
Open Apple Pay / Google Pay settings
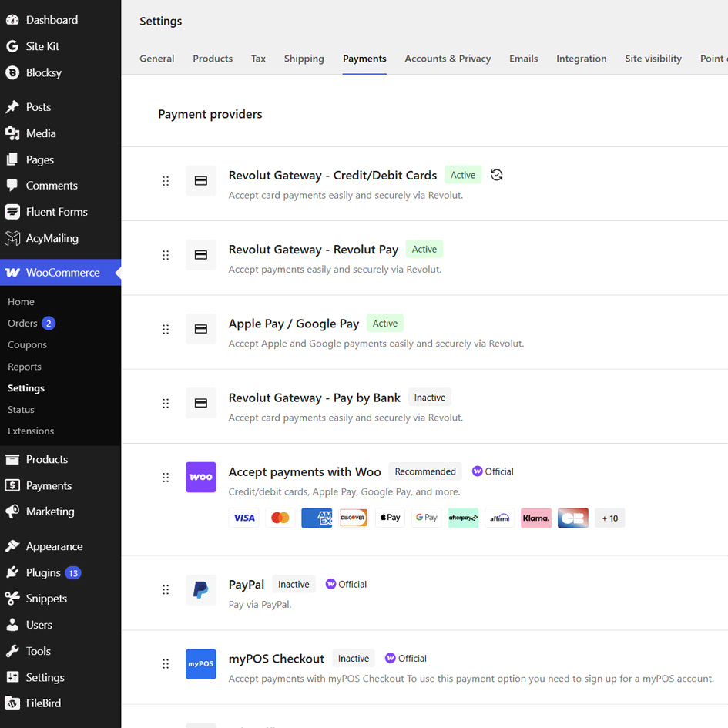(294, 324)
